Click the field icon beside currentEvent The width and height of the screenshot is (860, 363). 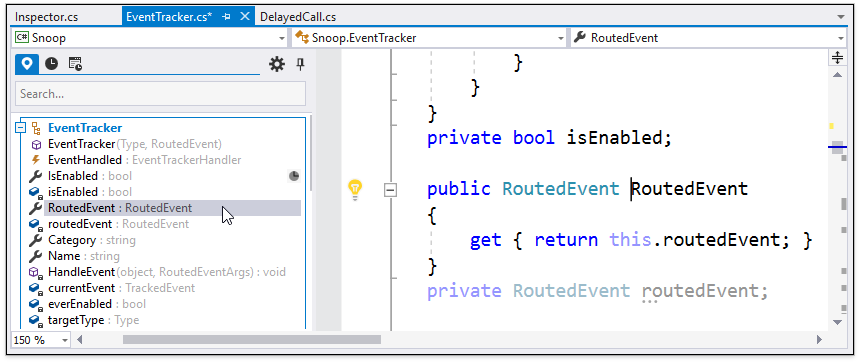click(36, 288)
